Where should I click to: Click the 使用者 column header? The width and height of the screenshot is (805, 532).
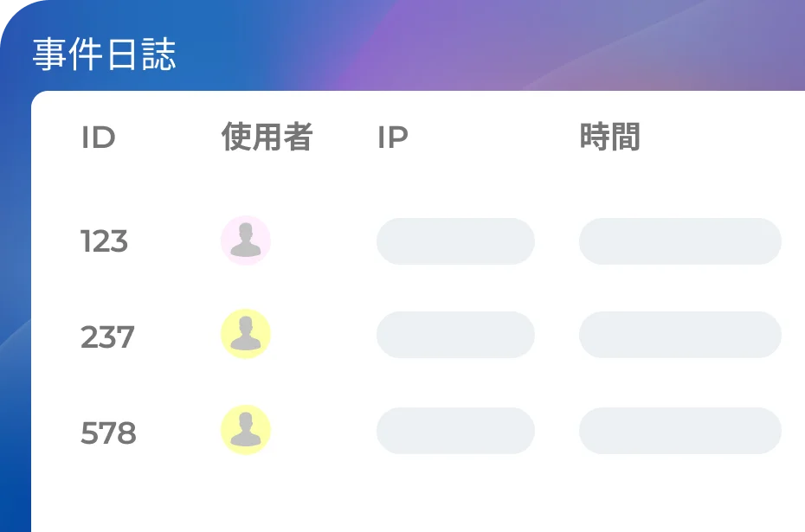267,137
